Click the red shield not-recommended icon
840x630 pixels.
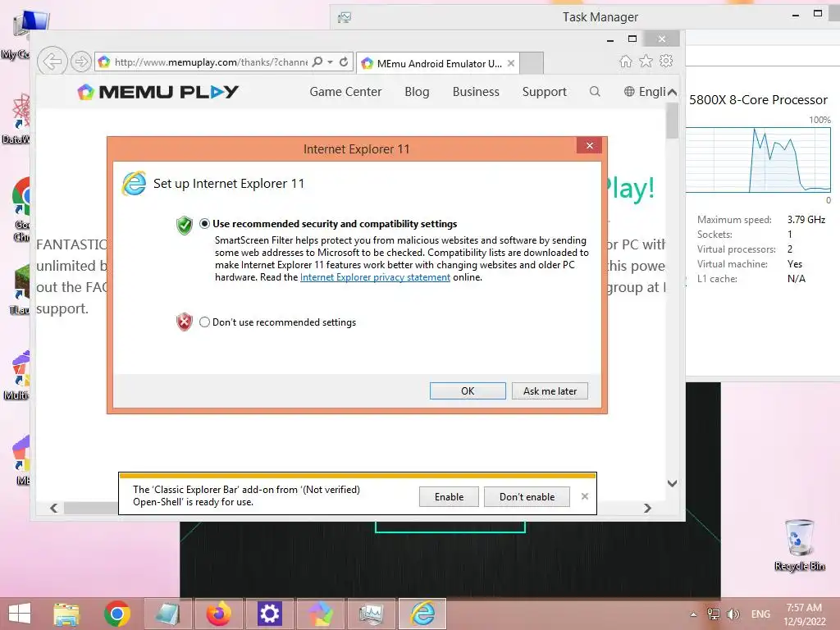point(185,322)
